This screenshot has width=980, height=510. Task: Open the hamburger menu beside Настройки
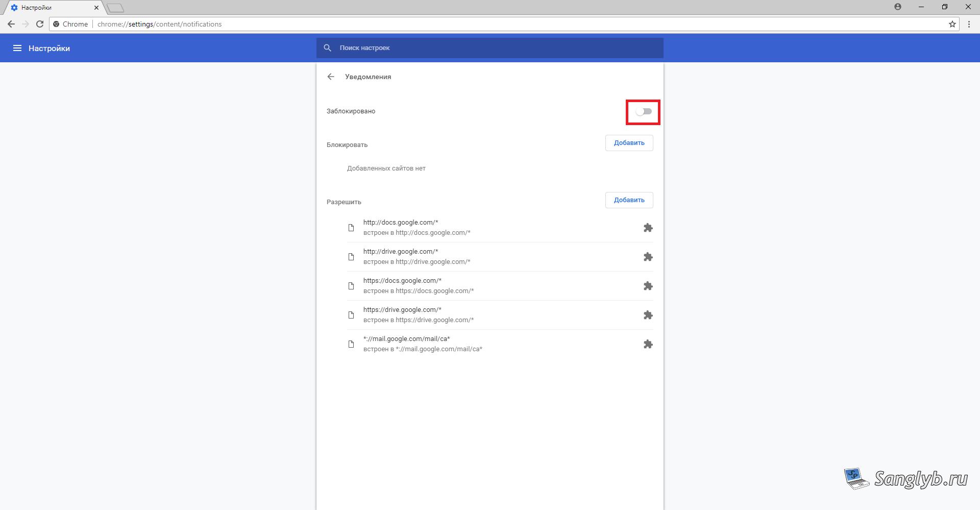click(17, 48)
